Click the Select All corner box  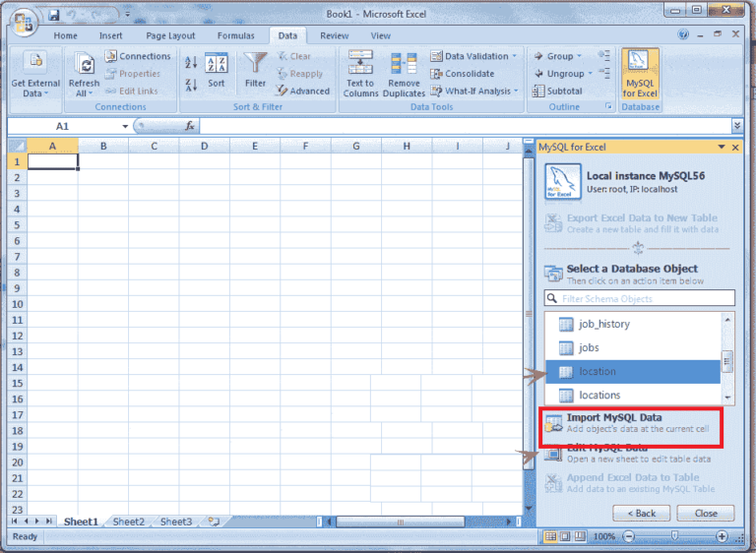click(x=18, y=146)
